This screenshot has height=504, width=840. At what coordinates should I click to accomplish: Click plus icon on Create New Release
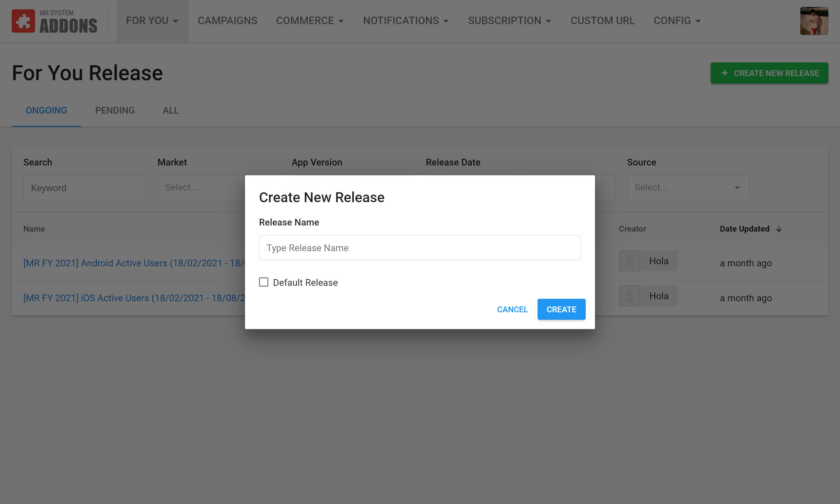click(724, 73)
